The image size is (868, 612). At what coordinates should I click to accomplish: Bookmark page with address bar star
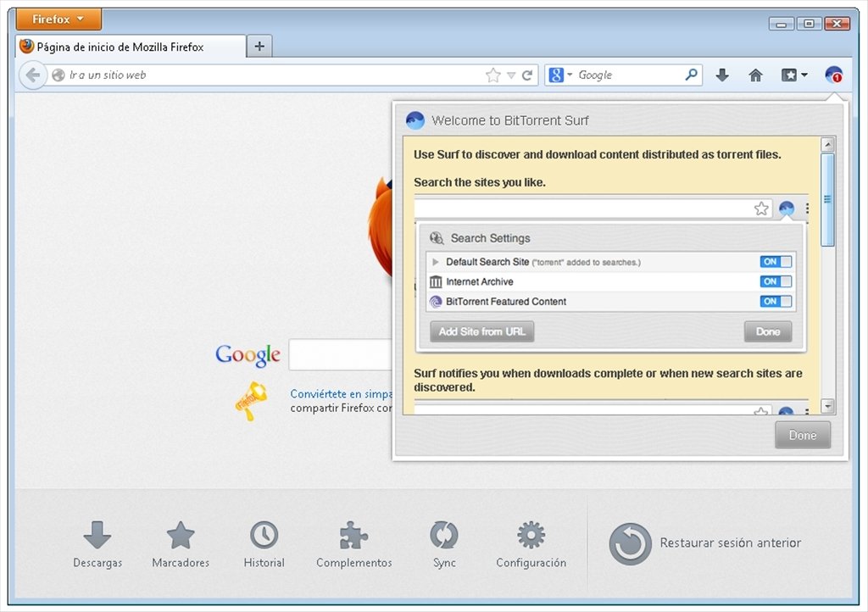click(492, 75)
